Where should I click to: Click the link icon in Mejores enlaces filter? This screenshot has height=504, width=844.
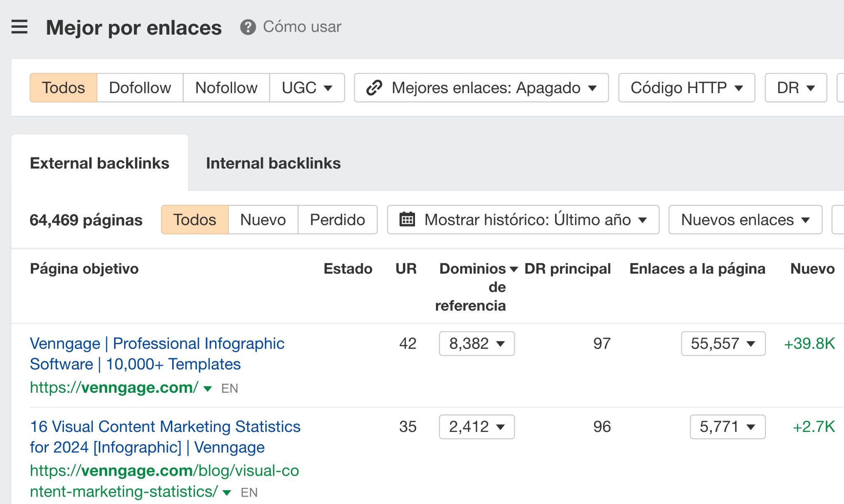(373, 87)
